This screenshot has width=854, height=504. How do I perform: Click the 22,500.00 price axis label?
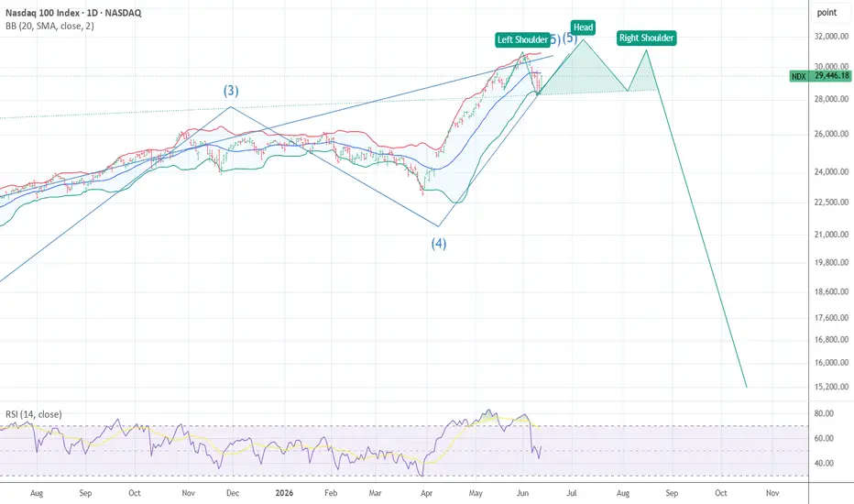831,203
